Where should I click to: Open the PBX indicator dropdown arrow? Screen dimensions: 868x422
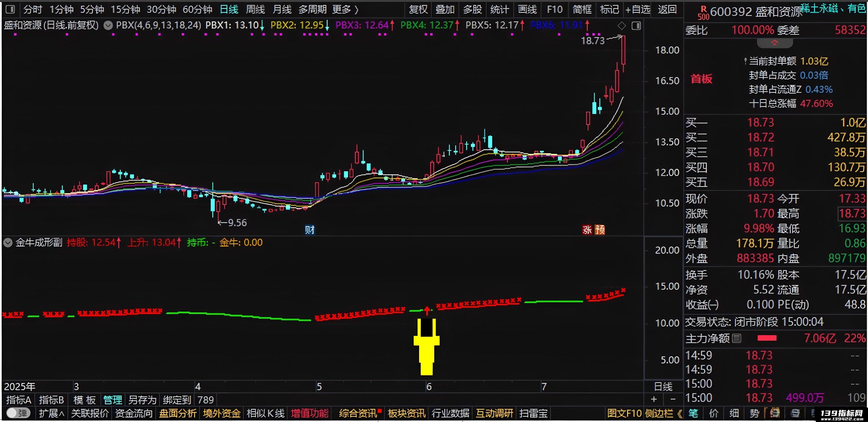tap(108, 26)
